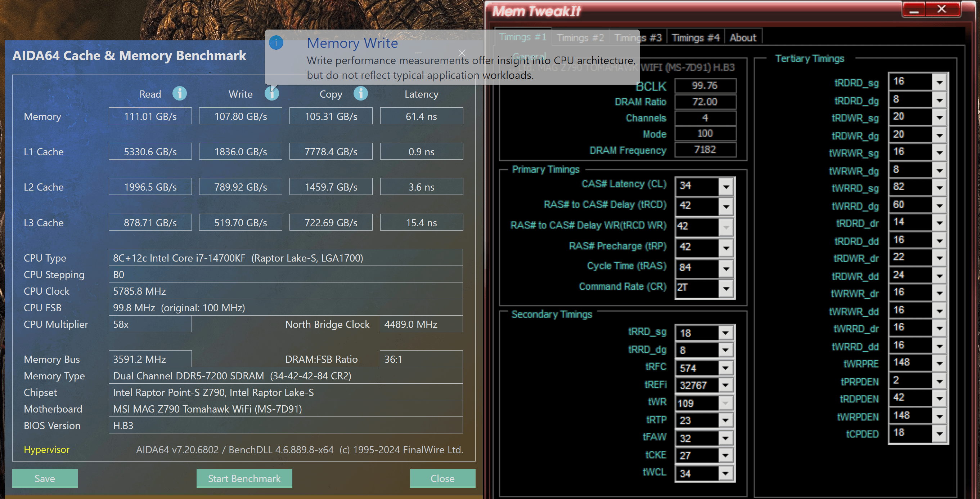Expand the tREFi dropdown arrow
This screenshot has width=980, height=499.
coord(725,385)
